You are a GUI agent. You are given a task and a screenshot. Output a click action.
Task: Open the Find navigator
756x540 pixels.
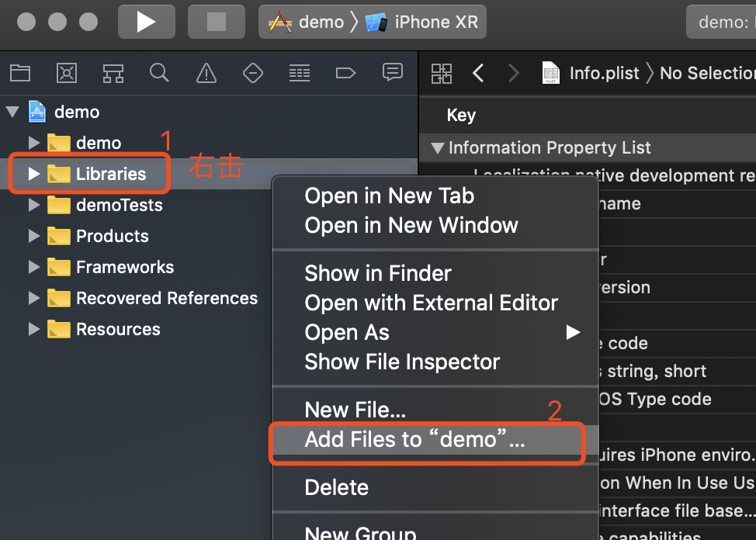[x=159, y=73]
